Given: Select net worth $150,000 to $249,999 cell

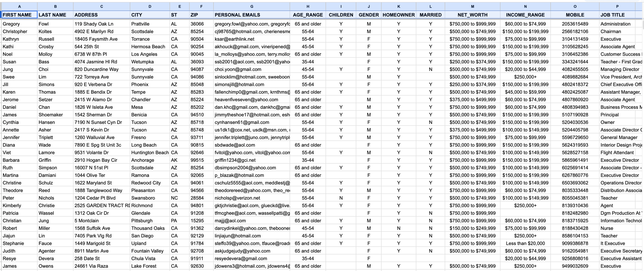Looking at the screenshot, I should tap(472, 228).
